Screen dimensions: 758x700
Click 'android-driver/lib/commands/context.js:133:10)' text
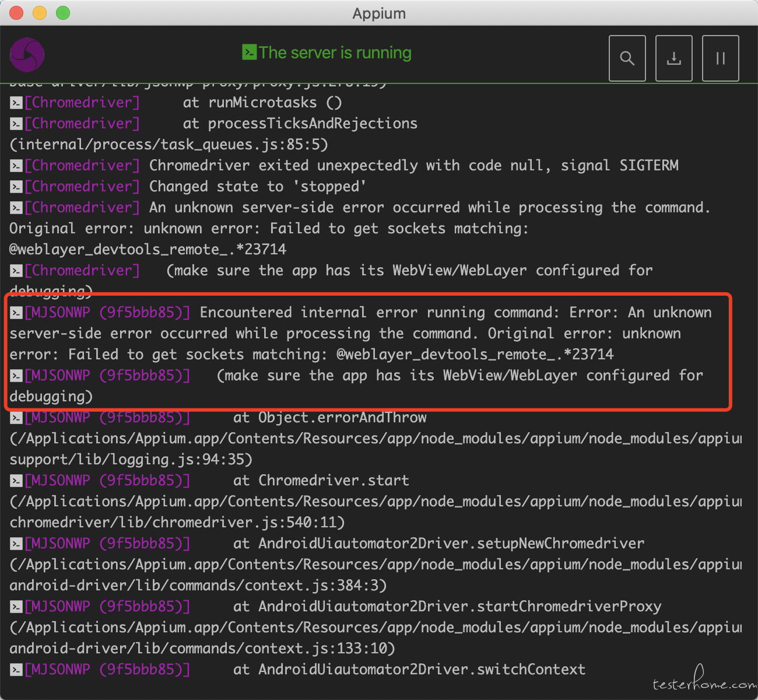[202, 649]
